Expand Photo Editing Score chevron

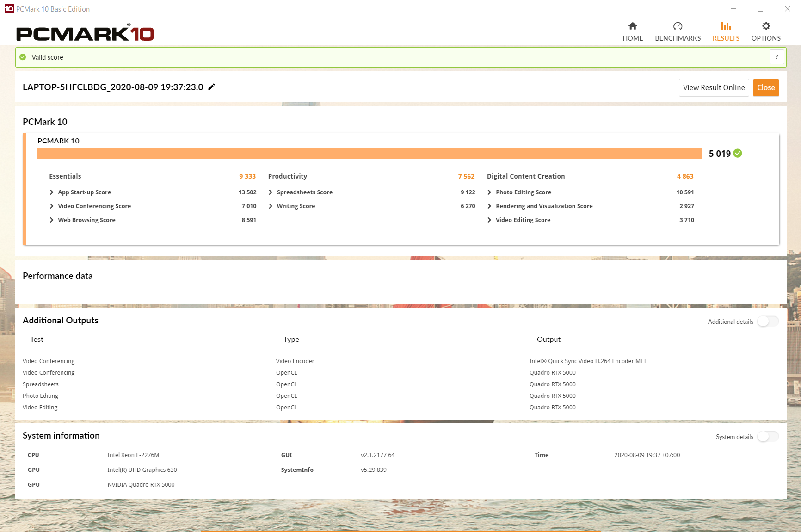click(489, 192)
